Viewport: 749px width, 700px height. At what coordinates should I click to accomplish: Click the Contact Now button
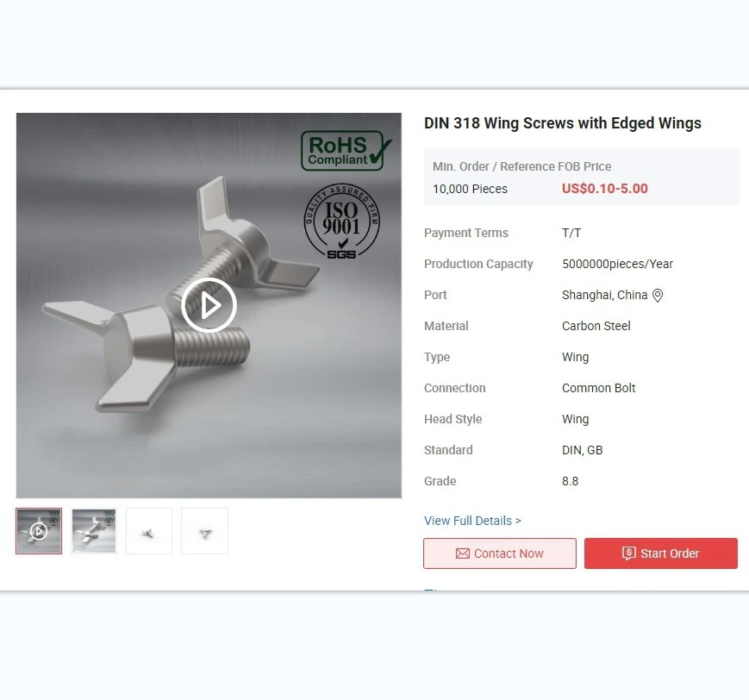500,553
